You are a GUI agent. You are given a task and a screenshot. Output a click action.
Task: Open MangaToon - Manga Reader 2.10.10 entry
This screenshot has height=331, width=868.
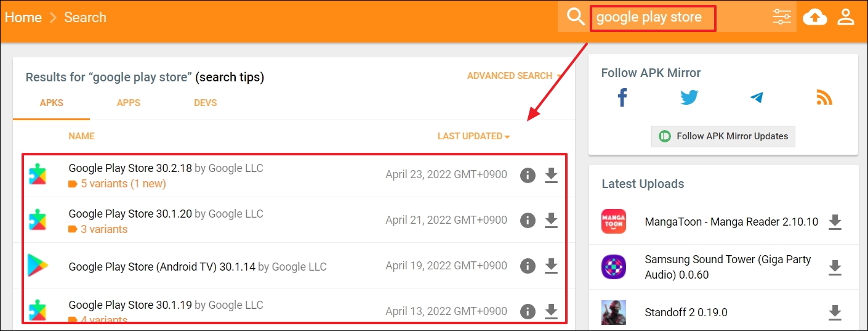coord(731,222)
